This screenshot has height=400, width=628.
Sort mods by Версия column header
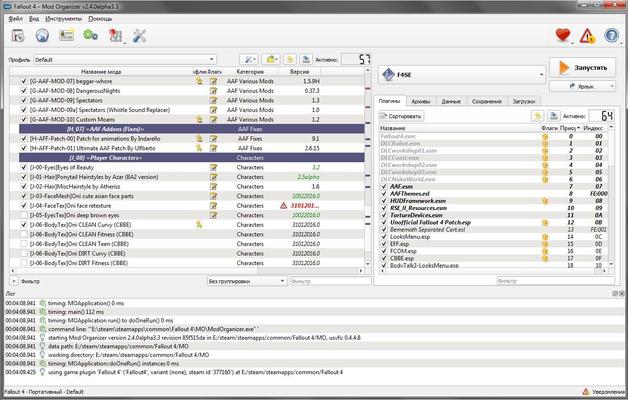(x=299, y=72)
